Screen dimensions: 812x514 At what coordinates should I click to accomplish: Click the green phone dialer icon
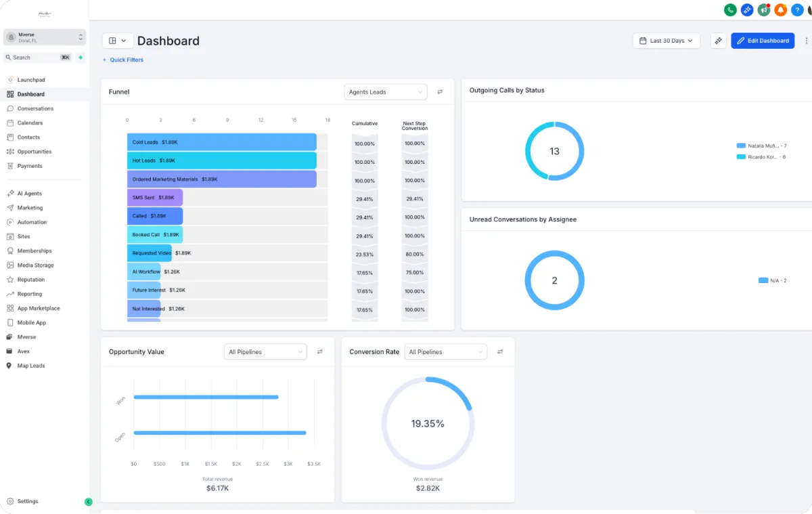730,9
